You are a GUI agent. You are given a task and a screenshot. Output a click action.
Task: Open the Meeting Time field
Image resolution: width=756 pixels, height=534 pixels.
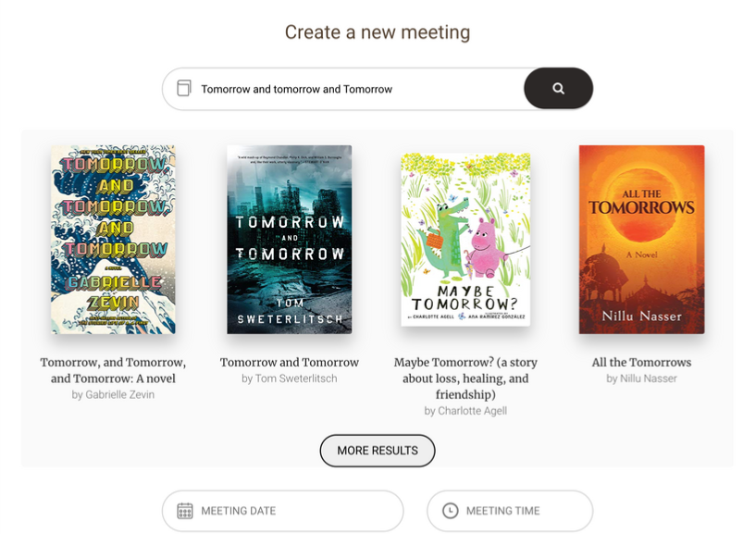[510, 511]
